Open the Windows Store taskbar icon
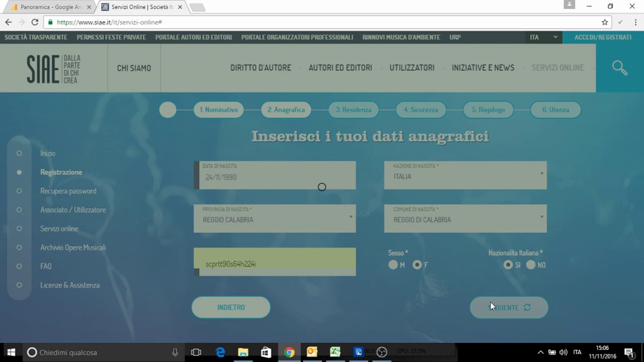 coord(266,352)
